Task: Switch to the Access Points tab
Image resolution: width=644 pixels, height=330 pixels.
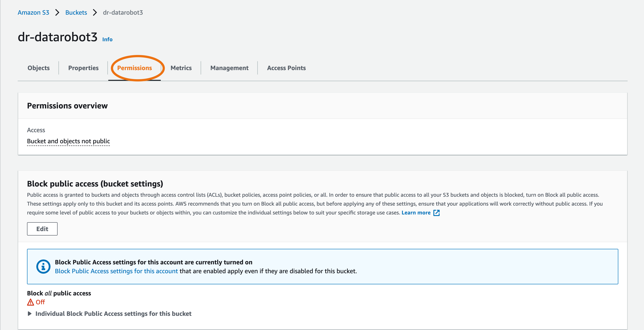Action: (x=286, y=68)
